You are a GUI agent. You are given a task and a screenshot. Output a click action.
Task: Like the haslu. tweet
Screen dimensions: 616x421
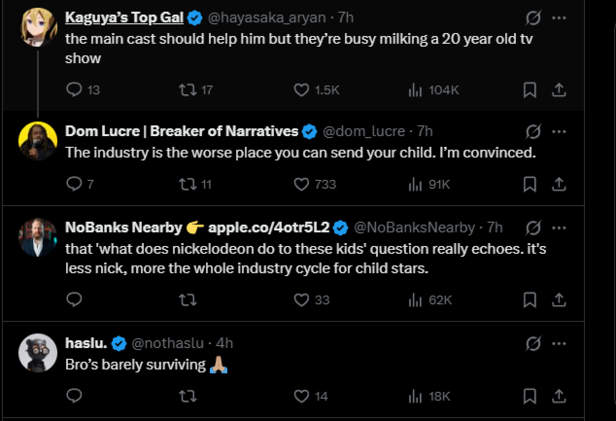pos(302,396)
